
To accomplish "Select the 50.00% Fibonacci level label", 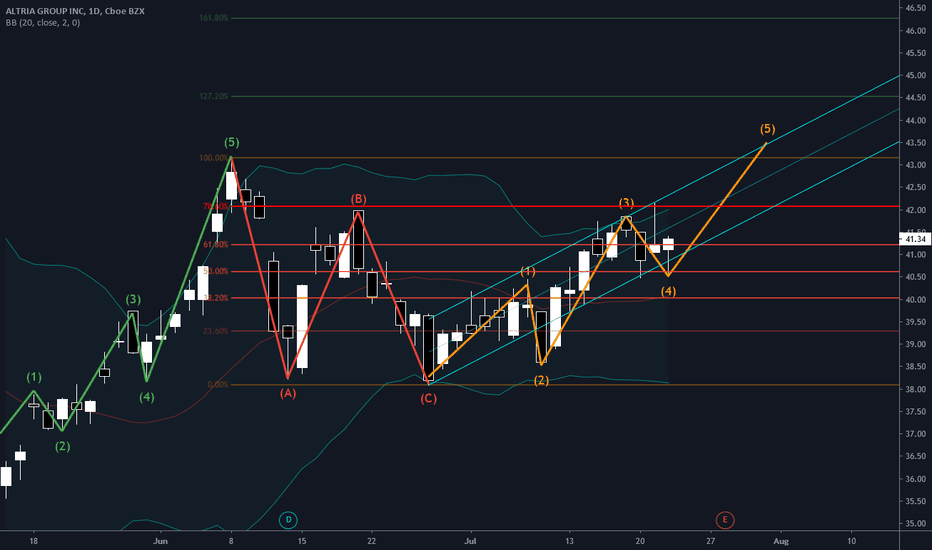I will [x=216, y=271].
